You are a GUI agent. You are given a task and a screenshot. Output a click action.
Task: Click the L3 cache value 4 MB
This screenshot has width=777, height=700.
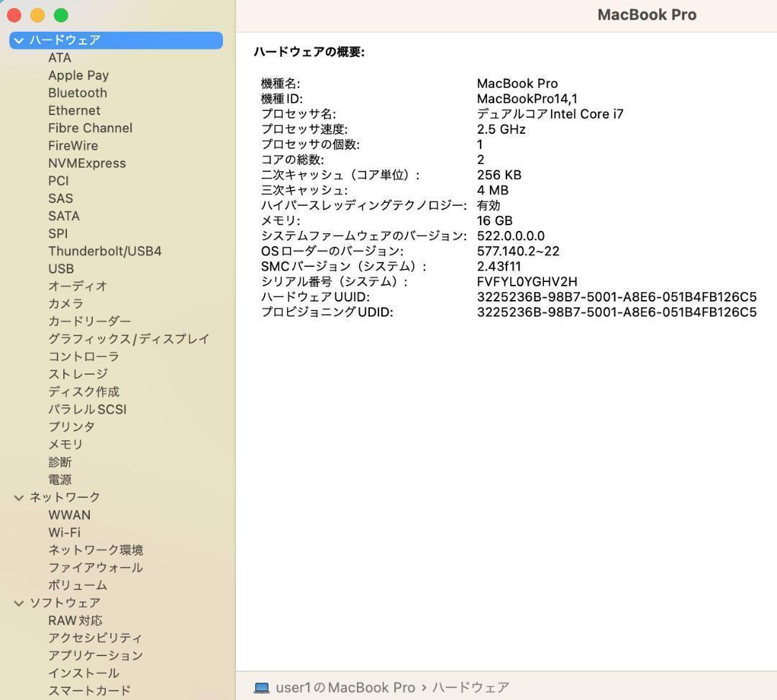493,191
